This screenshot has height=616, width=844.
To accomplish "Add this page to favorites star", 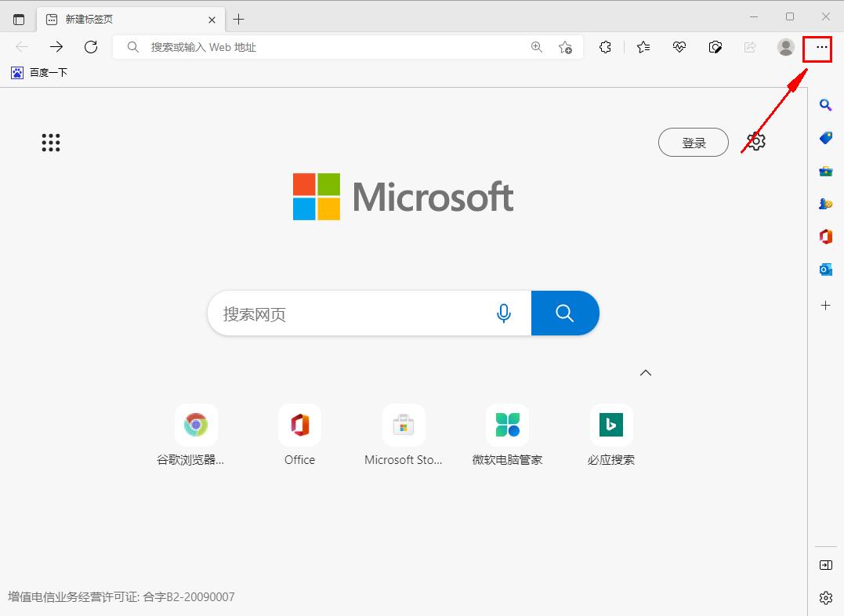I will [565, 47].
